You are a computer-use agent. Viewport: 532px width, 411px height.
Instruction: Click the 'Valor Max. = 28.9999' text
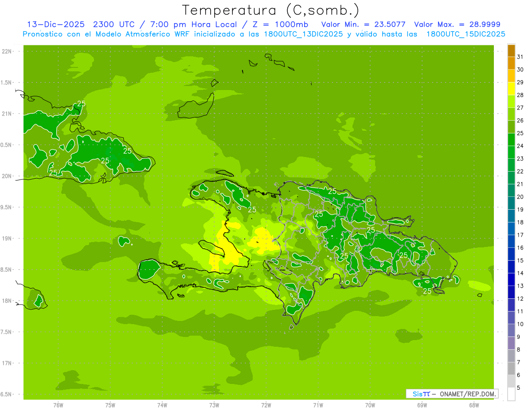457,24
